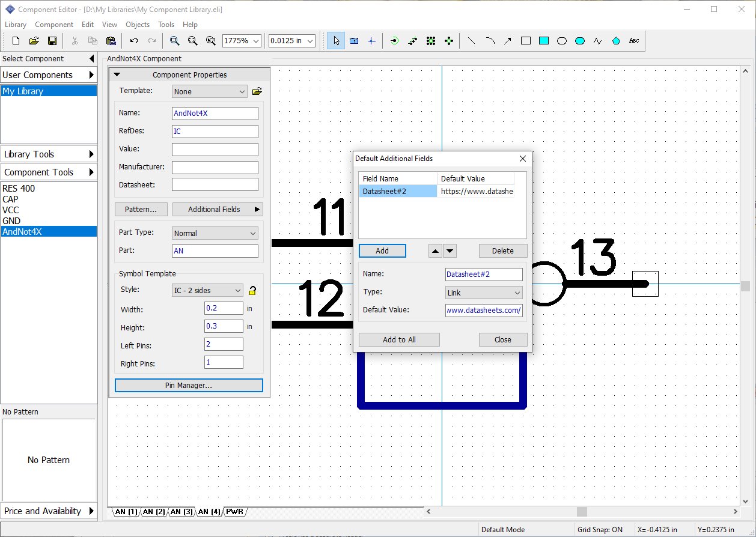Select the Polygon drawing tool
This screenshot has width=756, height=537.
click(616, 41)
